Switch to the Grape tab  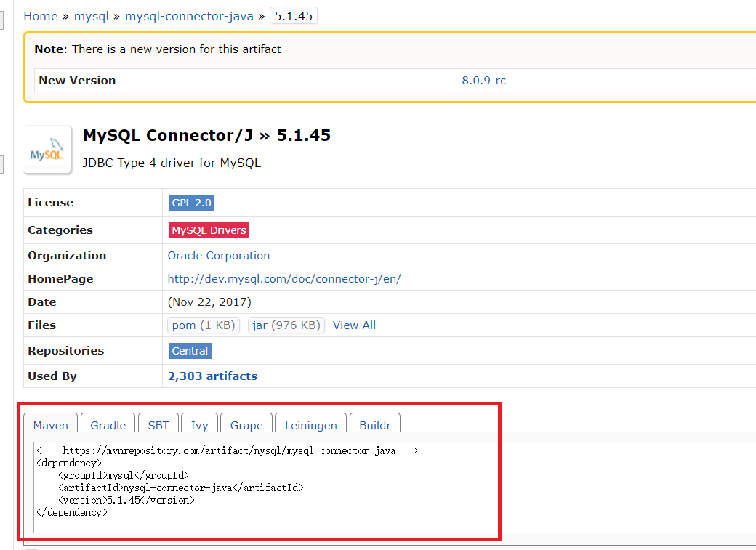pos(246,424)
